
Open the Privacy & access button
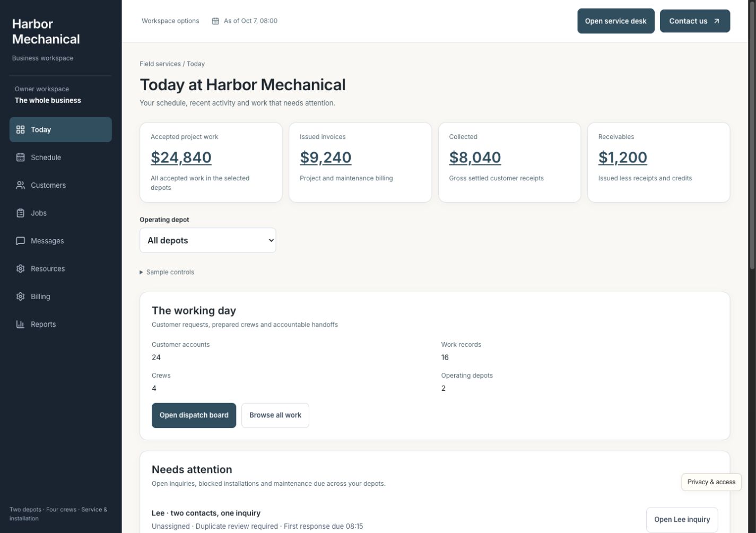pyautogui.click(x=711, y=482)
